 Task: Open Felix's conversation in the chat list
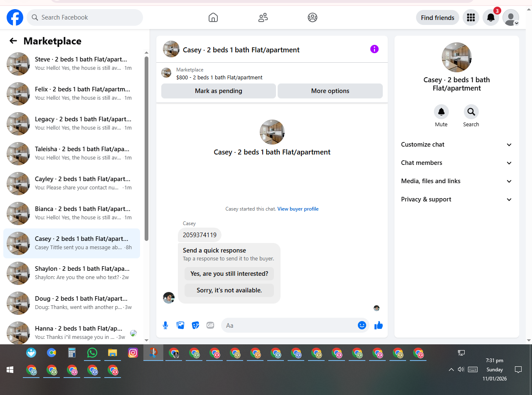[x=71, y=94]
